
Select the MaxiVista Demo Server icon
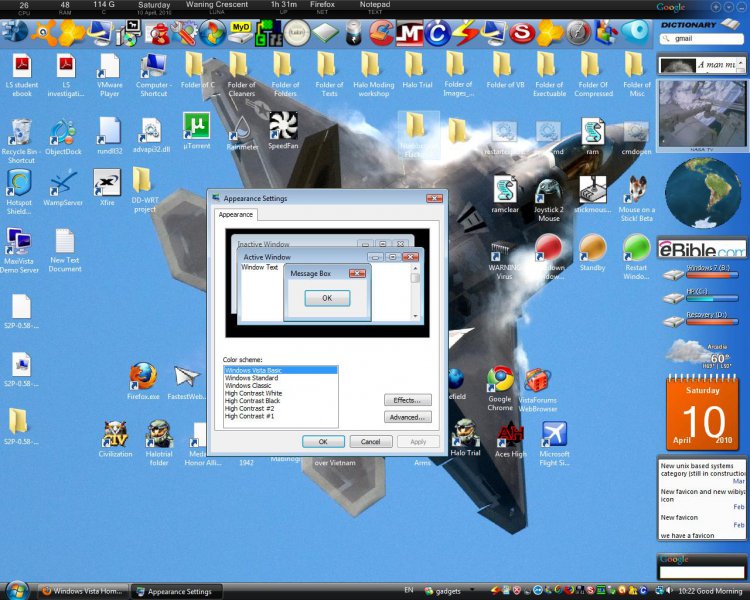tap(19, 251)
